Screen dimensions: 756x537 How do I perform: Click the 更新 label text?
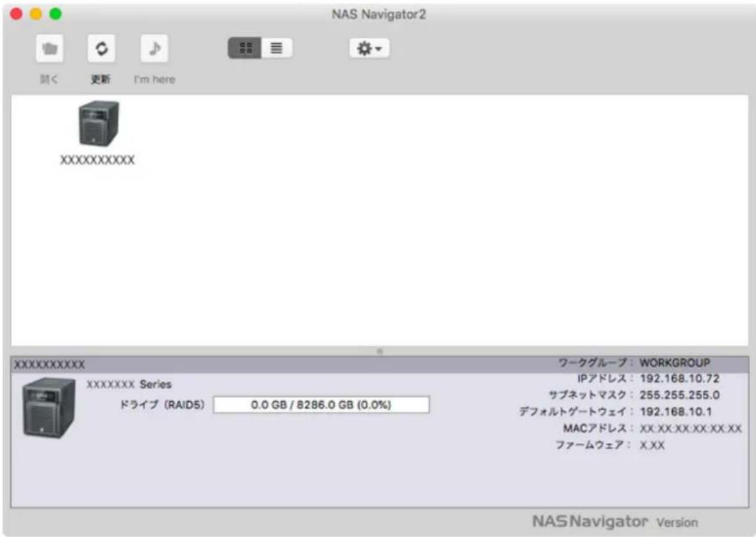pyautogui.click(x=101, y=79)
